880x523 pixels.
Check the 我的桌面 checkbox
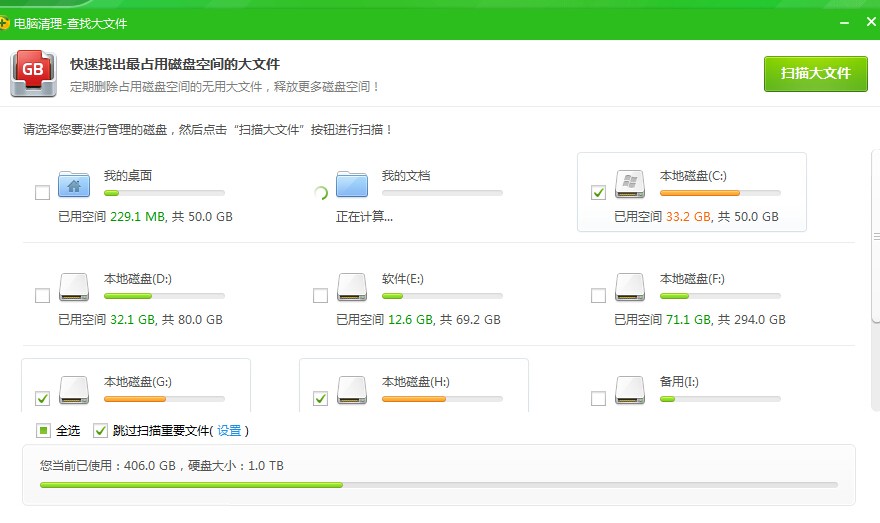pos(42,192)
